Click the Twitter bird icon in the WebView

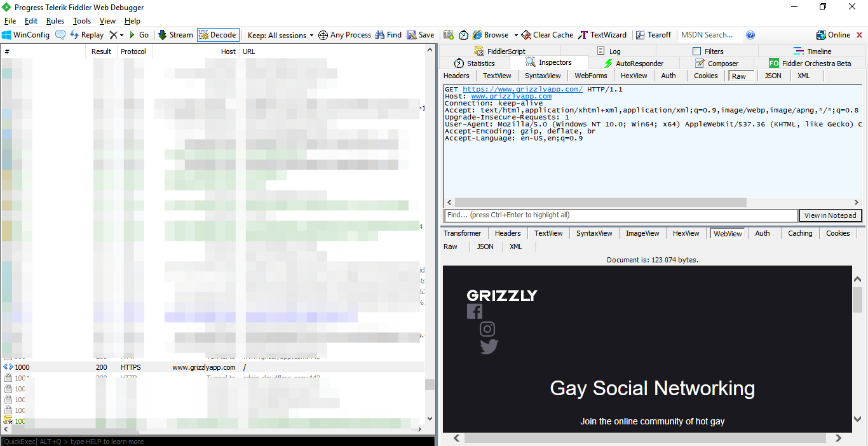tap(489, 347)
